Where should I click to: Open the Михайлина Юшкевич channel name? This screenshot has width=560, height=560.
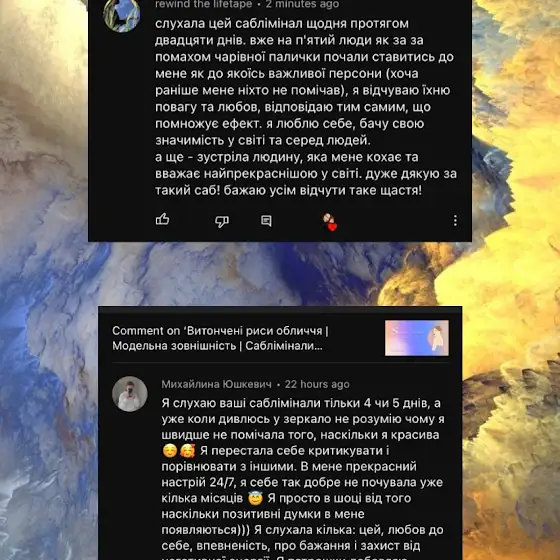coord(216,384)
